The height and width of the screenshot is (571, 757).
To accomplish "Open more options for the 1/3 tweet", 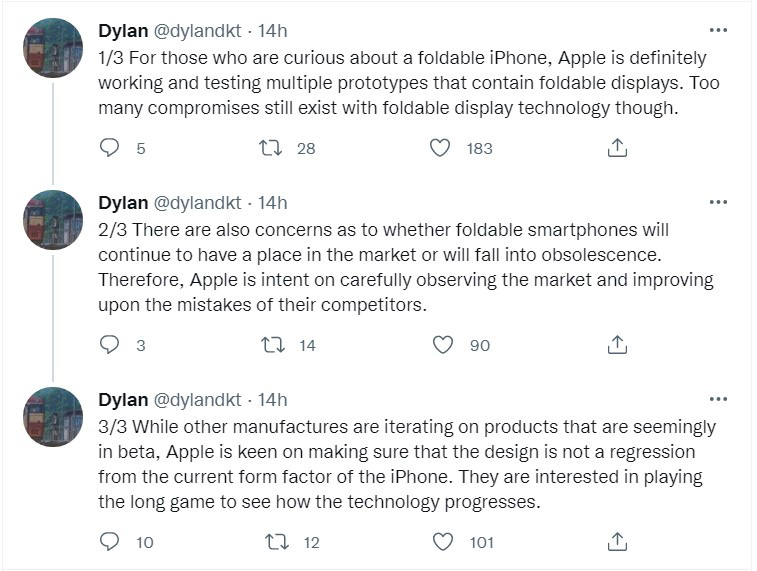I will (x=717, y=31).
